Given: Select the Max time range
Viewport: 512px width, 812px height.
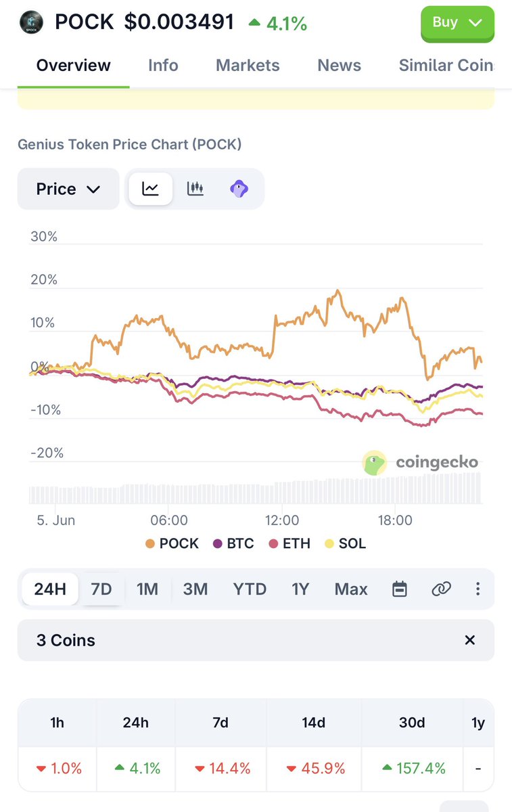Looking at the screenshot, I should click(x=351, y=589).
